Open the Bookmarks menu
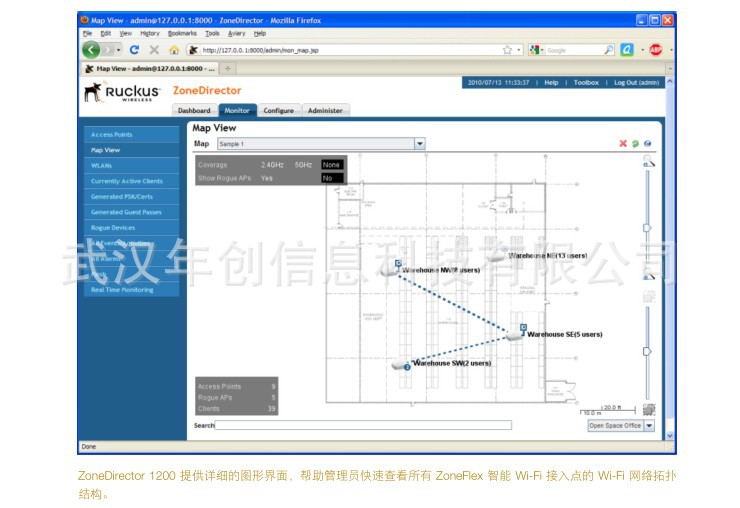This screenshot has width=740, height=508. pos(182,34)
